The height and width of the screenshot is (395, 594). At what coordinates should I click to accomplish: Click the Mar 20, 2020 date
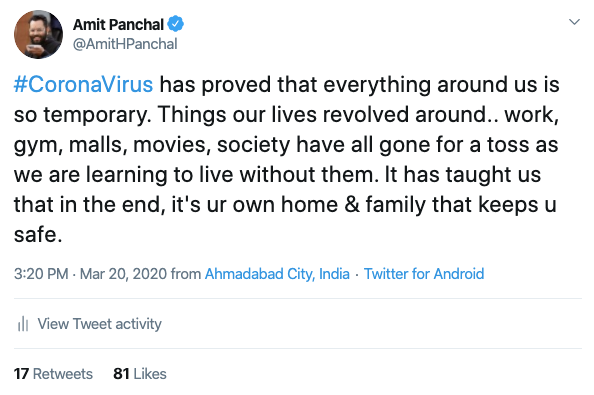pos(123,273)
